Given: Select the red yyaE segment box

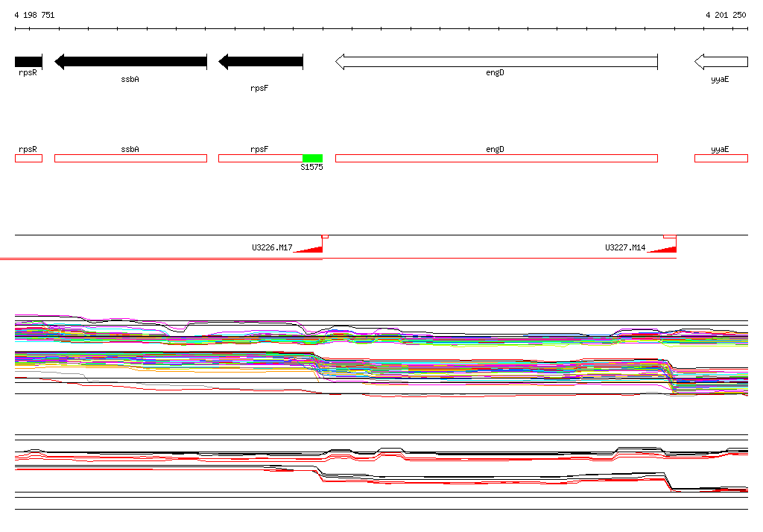Looking at the screenshot, I should click(x=721, y=158).
